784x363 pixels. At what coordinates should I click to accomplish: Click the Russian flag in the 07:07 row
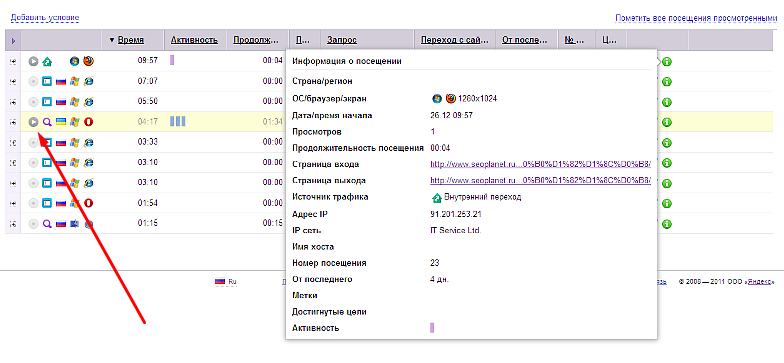[61, 82]
